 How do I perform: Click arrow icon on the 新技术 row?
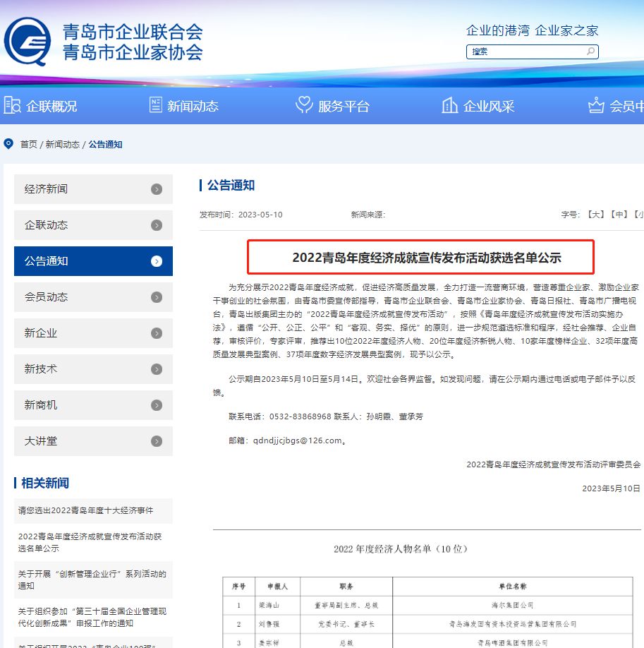(x=157, y=369)
